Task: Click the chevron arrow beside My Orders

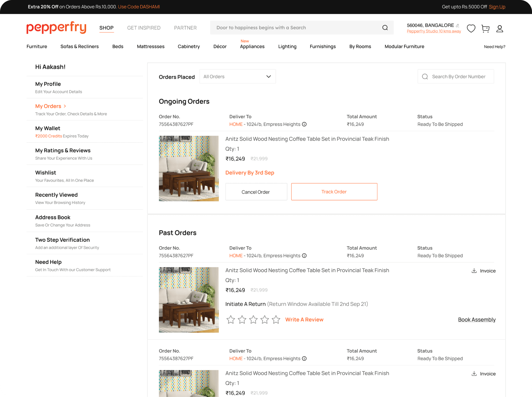Action: [x=65, y=106]
